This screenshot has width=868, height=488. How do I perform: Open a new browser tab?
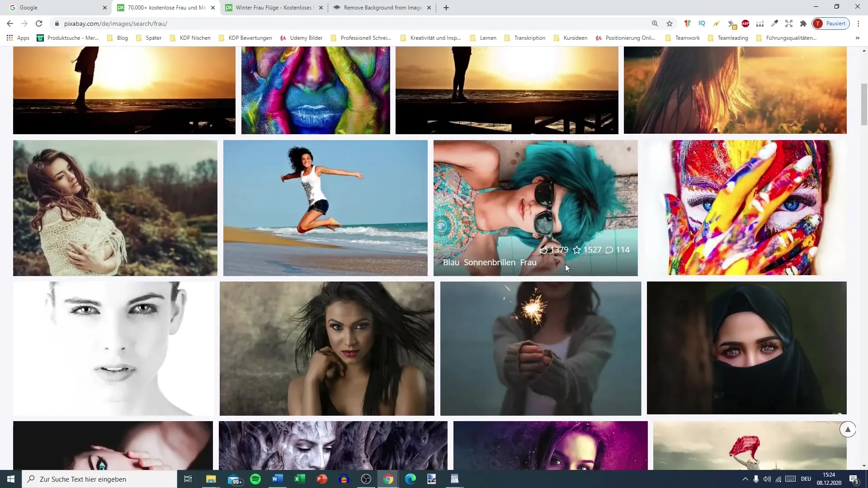click(446, 8)
